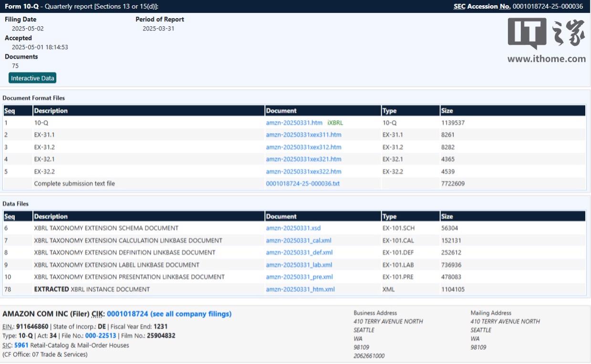Screen dimensions: 591x364
Task: Select 'EXTRACTED XBRL INSTANCE DOCUMENT' description
Action: point(92,290)
